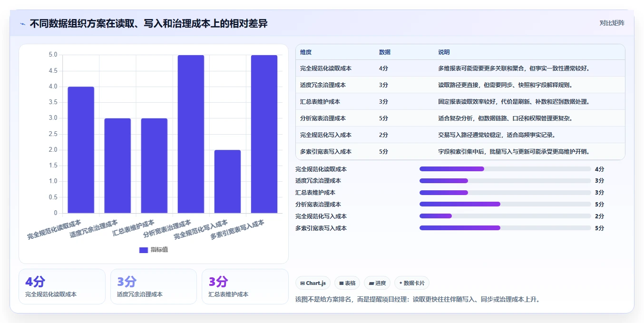Image resolution: width=644 pixels, height=323 pixels.
Task: Click the icon in the 表格 tag
Action: point(341,283)
